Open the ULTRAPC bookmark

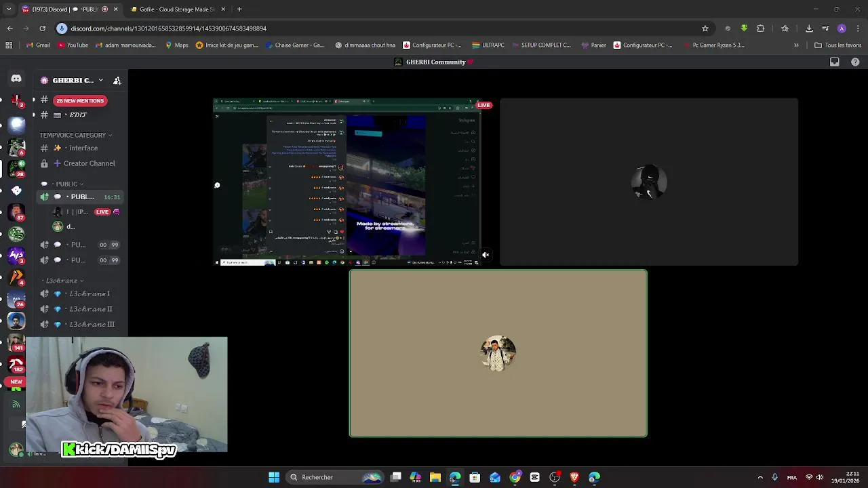click(488, 45)
